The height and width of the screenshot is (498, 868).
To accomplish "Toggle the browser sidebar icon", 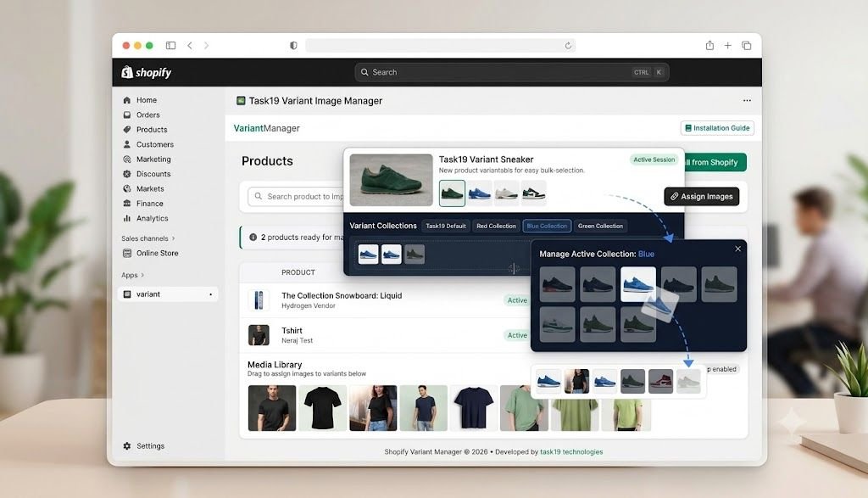I will (x=170, y=46).
